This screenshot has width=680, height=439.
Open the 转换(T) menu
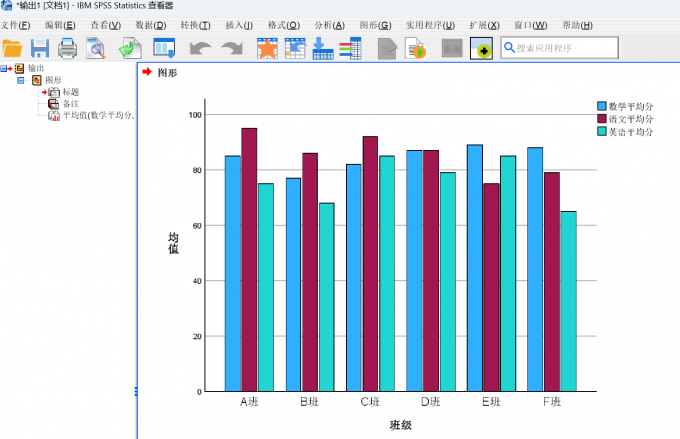tap(196, 25)
